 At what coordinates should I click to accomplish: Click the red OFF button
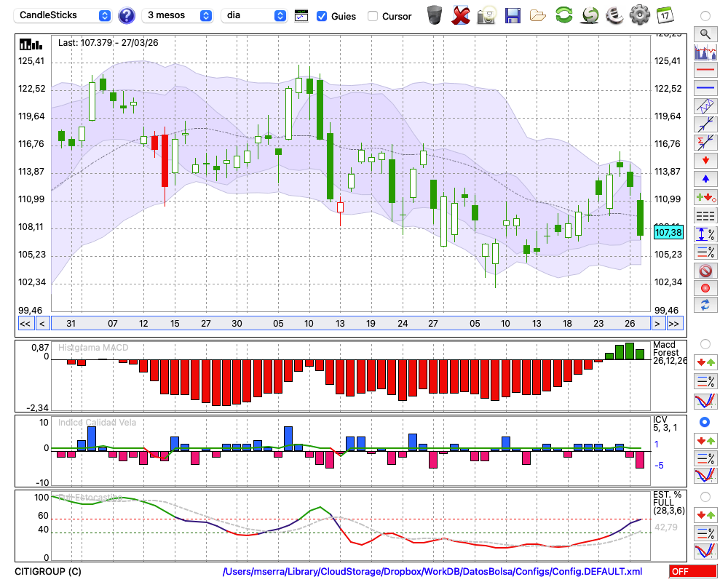[692, 572]
